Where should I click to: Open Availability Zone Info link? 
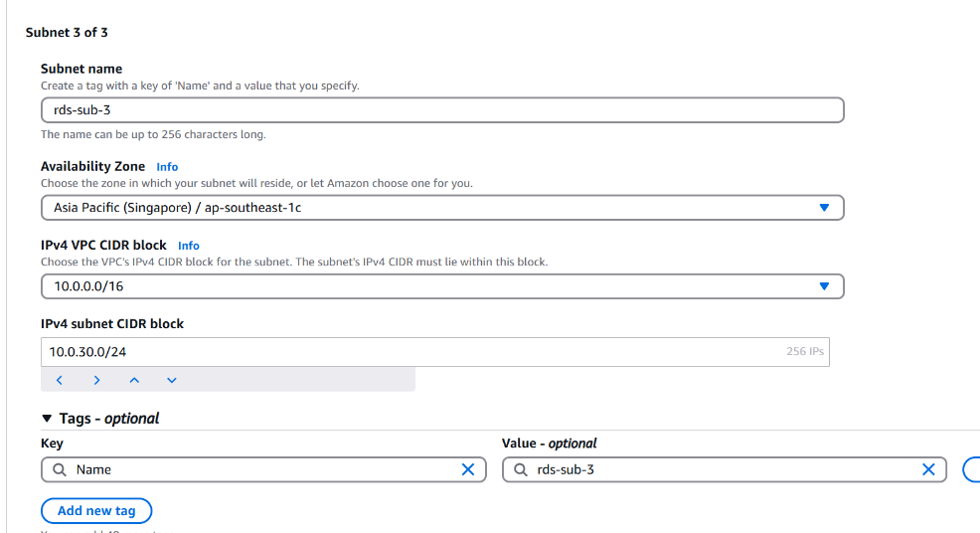[x=167, y=167]
